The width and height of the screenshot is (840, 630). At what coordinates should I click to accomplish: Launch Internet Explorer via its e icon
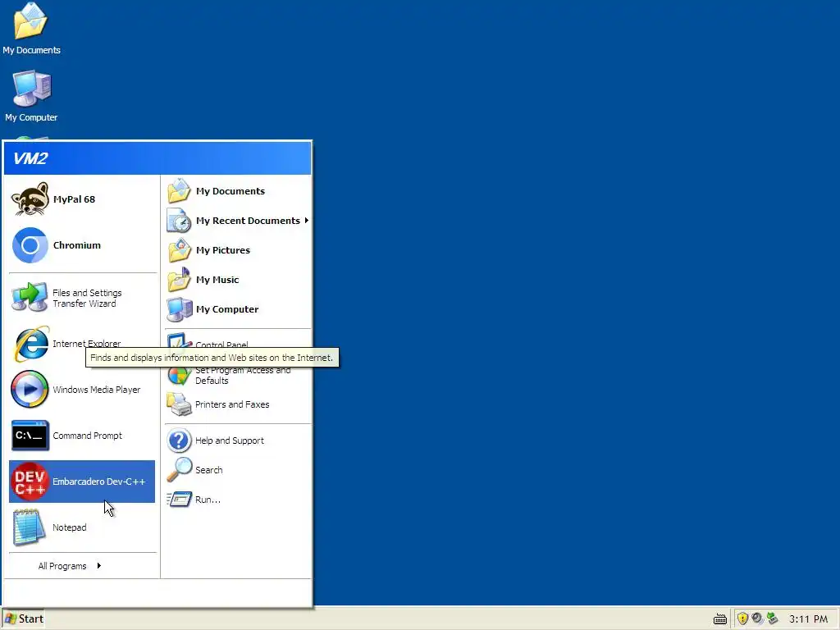click(x=30, y=344)
